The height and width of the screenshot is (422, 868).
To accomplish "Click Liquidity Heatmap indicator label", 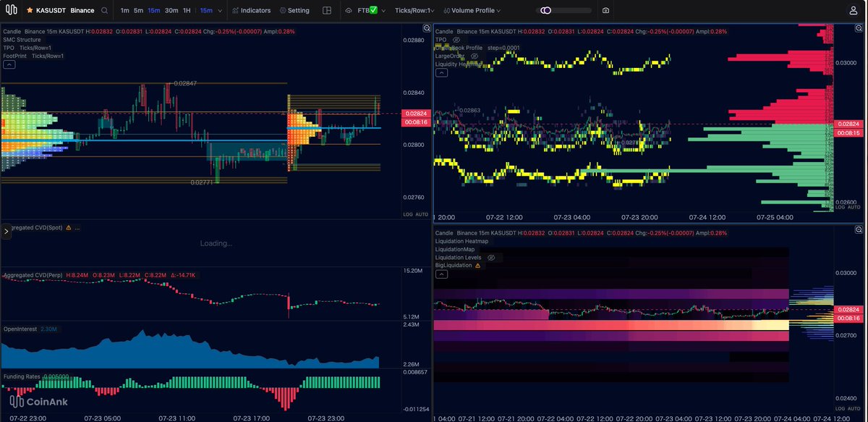I will 459,64.
